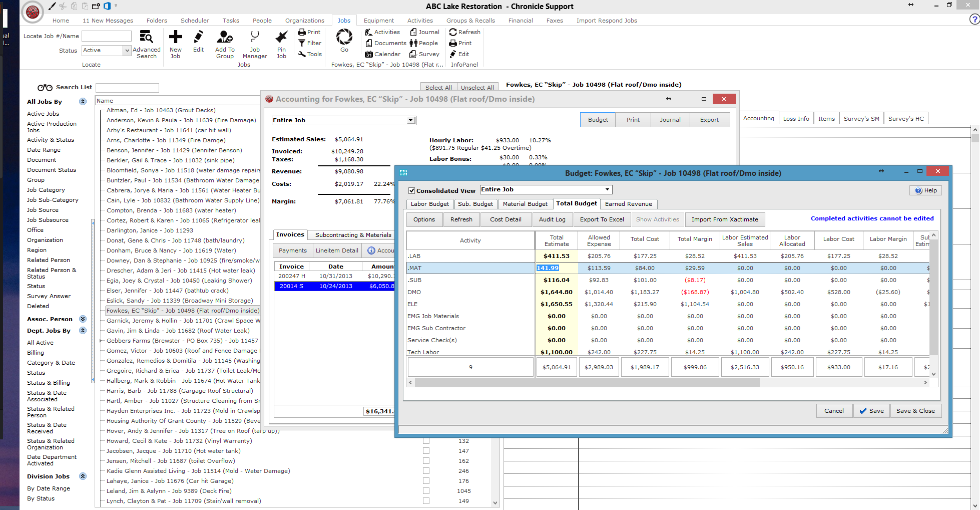Screen dimensions: 980x510
Task: Open Job Manager icon
Action: pos(255,38)
